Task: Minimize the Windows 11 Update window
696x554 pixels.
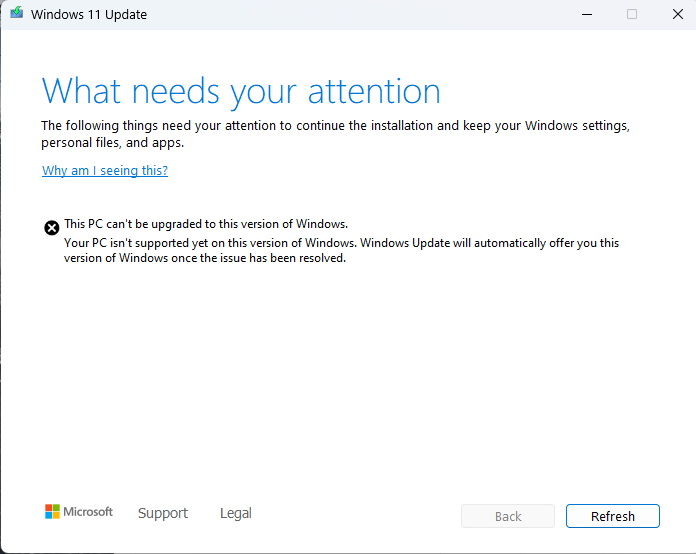Action: click(x=587, y=15)
